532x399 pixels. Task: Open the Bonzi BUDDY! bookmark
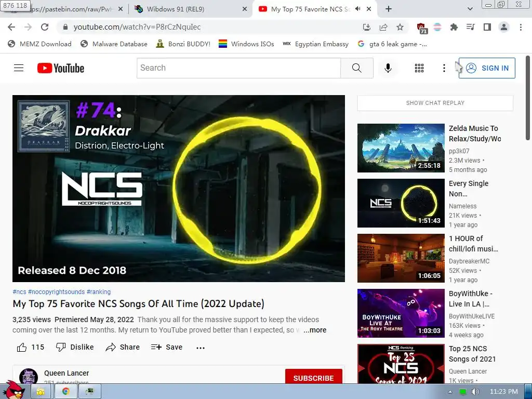click(x=183, y=44)
